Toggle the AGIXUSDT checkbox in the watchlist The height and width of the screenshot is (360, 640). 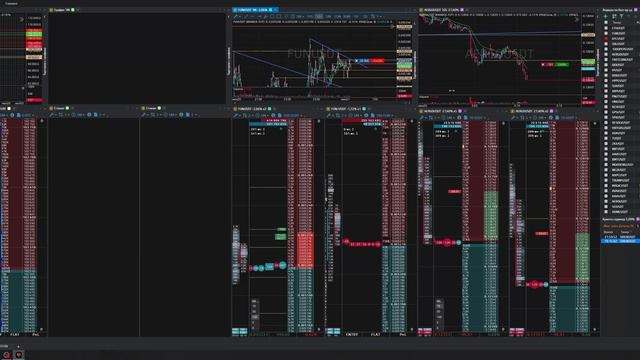pos(606,54)
